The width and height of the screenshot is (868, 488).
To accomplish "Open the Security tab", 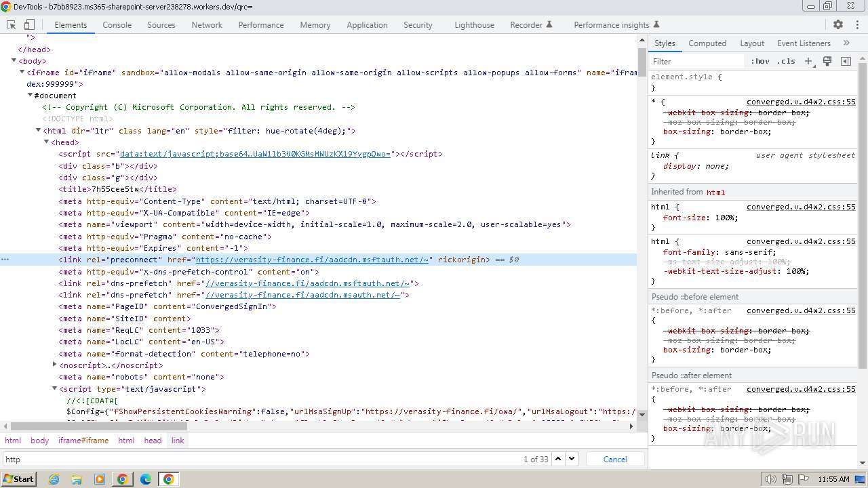I will tap(418, 24).
